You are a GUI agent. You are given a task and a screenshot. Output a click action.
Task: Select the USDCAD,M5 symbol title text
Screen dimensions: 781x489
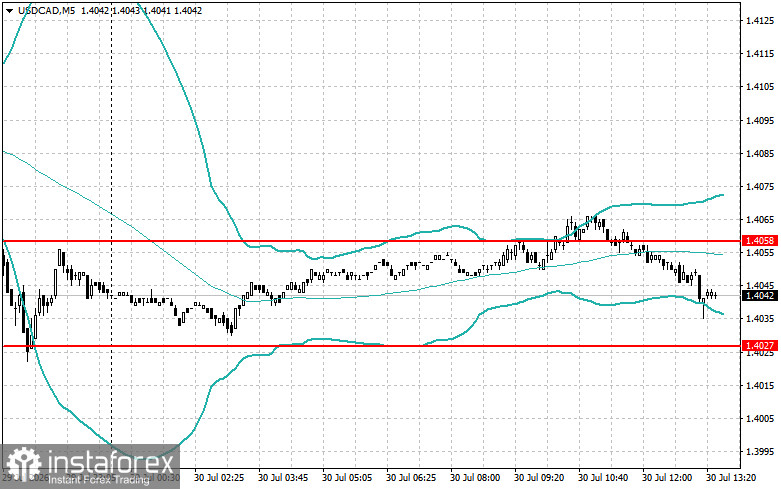45,10
